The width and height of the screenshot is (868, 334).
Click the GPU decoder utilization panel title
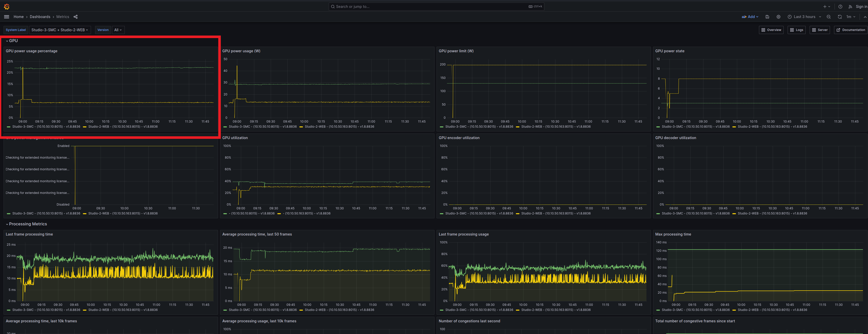(675, 138)
